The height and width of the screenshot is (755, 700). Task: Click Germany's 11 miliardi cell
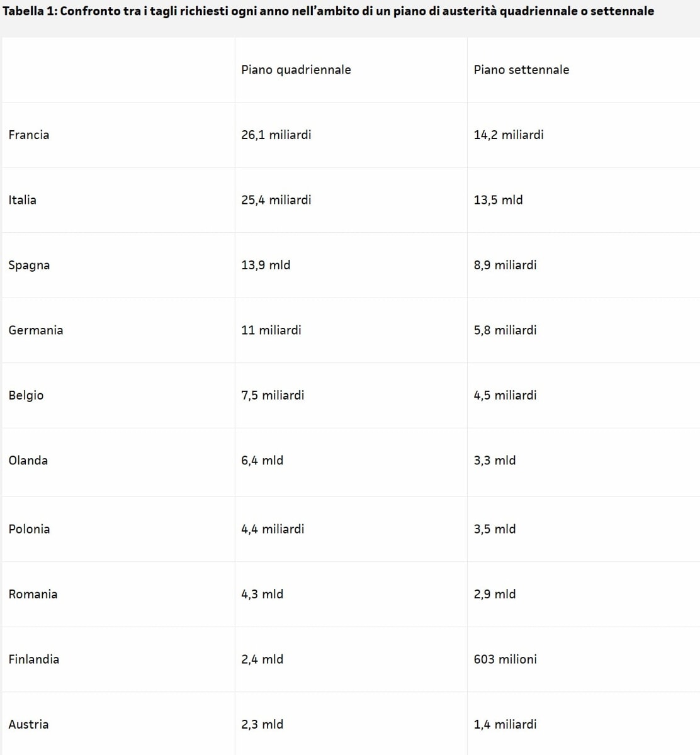tap(271, 330)
